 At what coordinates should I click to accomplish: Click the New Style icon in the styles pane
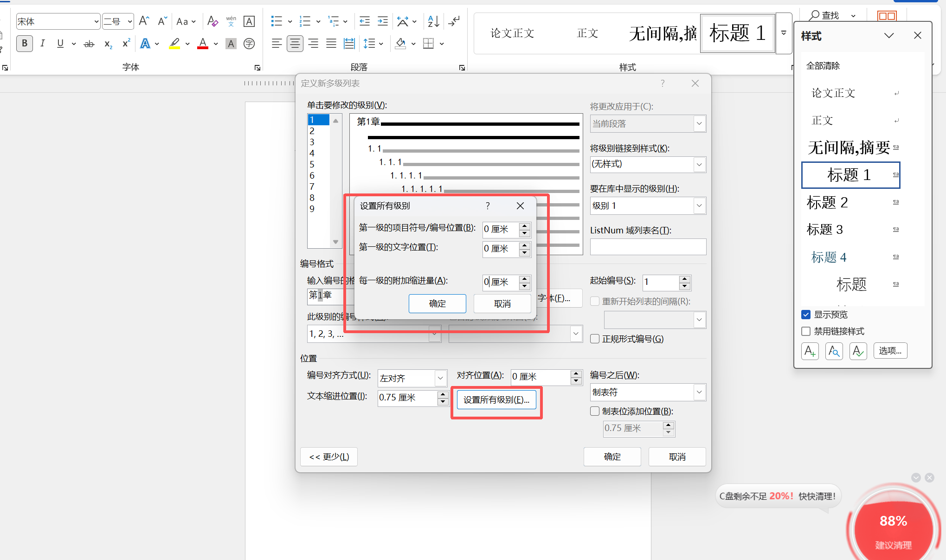(x=810, y=351)
